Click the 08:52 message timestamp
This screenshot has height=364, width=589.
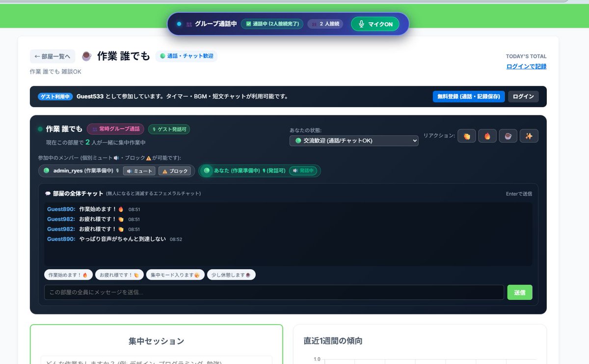coord(176,239)
